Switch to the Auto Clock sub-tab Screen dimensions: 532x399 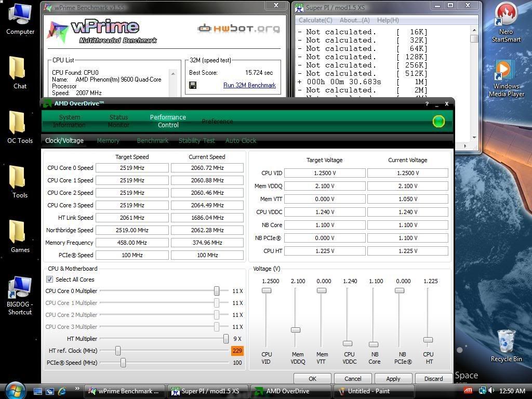point(241,140)
